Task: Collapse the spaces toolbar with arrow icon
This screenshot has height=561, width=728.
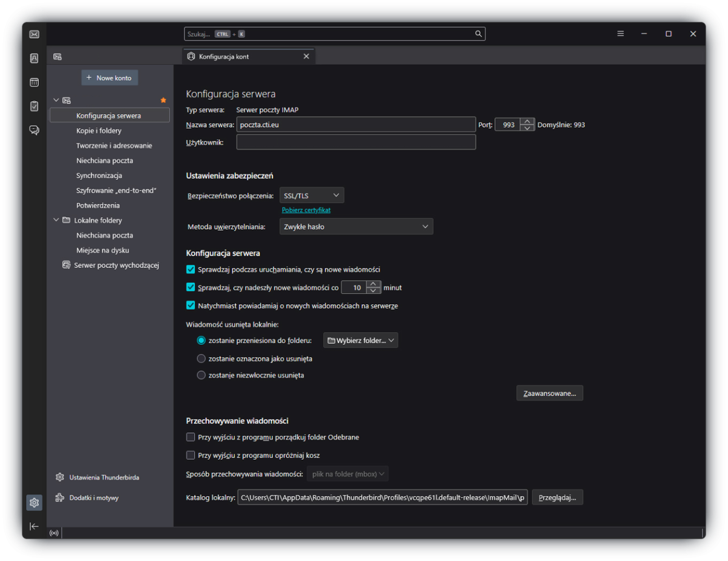Action: [35, 526]
